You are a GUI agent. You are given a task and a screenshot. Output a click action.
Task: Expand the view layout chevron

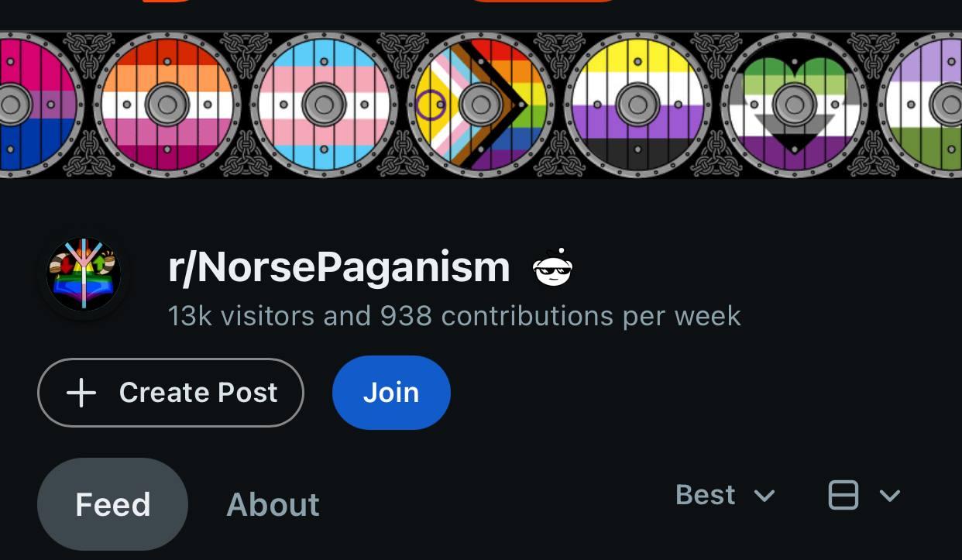890,495
